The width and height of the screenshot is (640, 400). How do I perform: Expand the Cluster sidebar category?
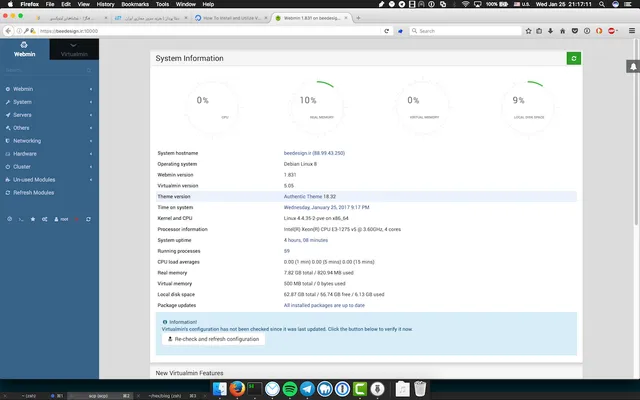pyautogui.click(x=49, y=167)
